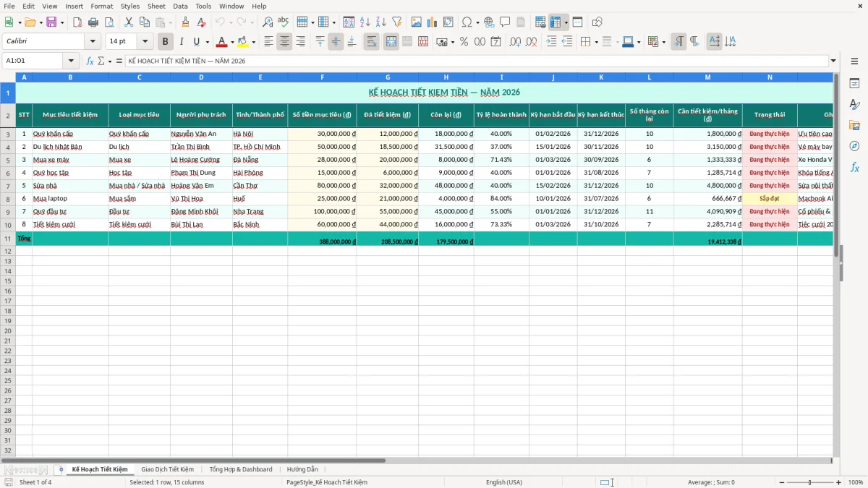Open the Special Character dropdown arrow
This screenshot has width=868, height=488.
478,22
